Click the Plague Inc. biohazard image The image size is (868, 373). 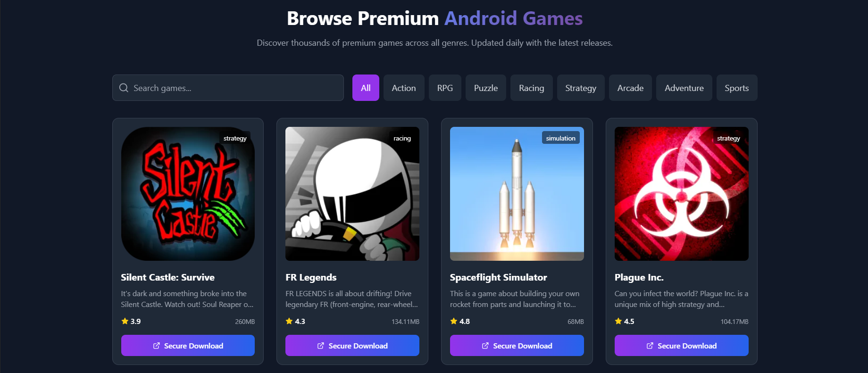coord(681,194)
